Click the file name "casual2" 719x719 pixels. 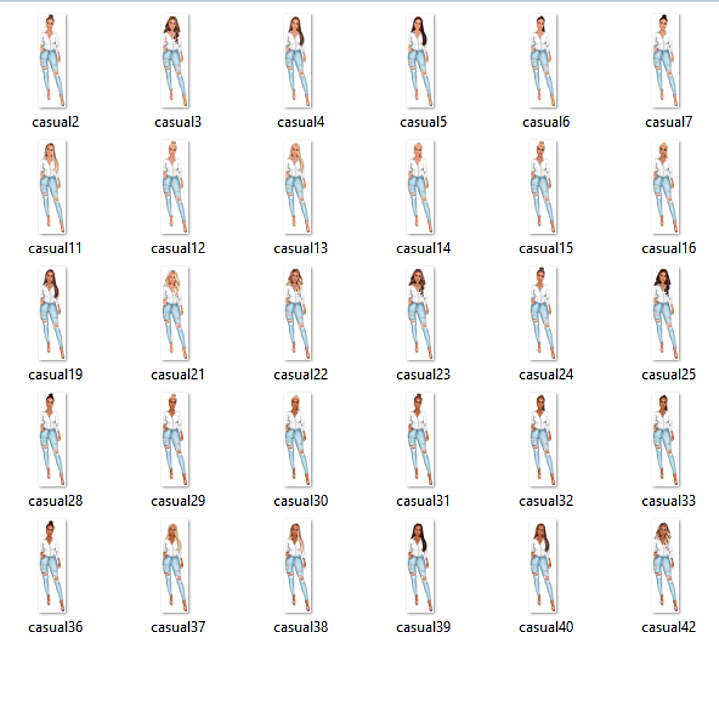coord(55,122)
